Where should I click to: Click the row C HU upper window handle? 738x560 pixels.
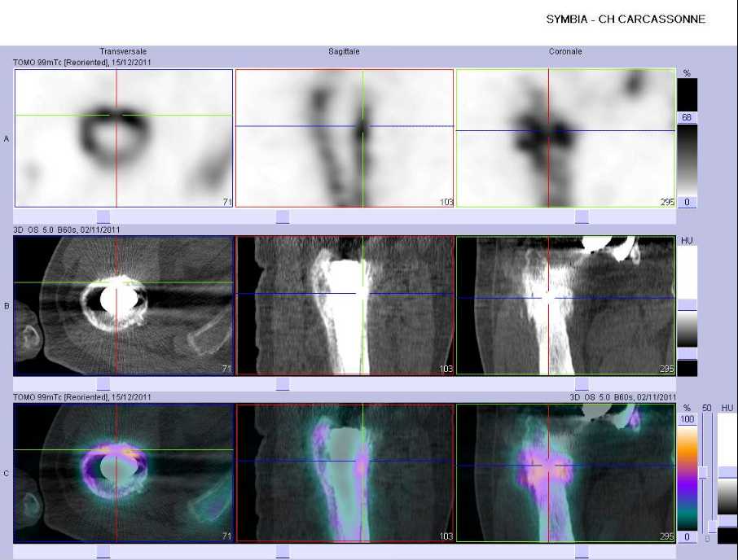pyautogui.click(x=727, y=473)
